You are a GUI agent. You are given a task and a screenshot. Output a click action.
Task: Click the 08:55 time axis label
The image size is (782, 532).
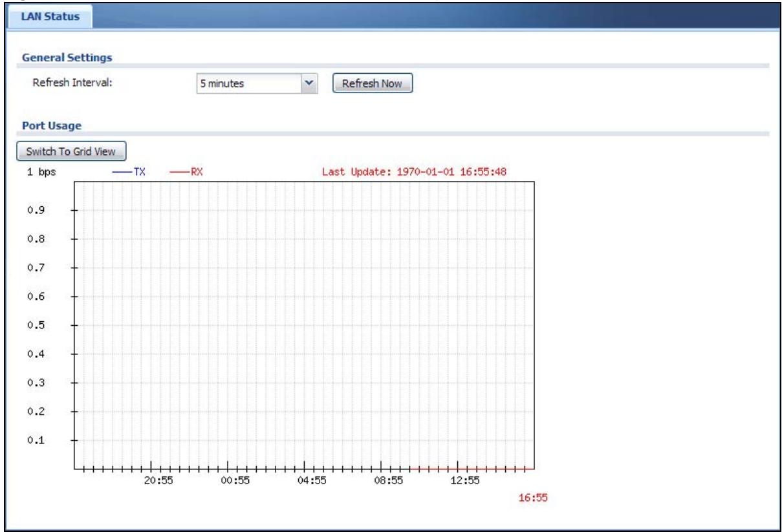click(388, 480)
